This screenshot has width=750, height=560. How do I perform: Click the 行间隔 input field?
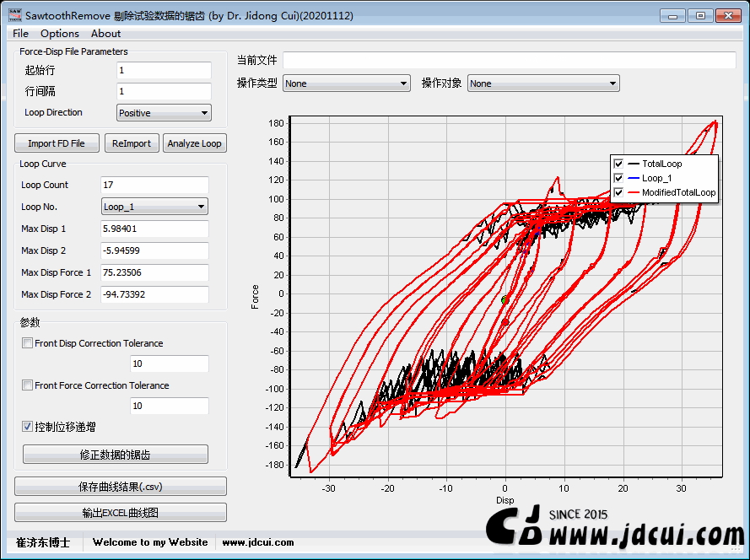[164, 91]
